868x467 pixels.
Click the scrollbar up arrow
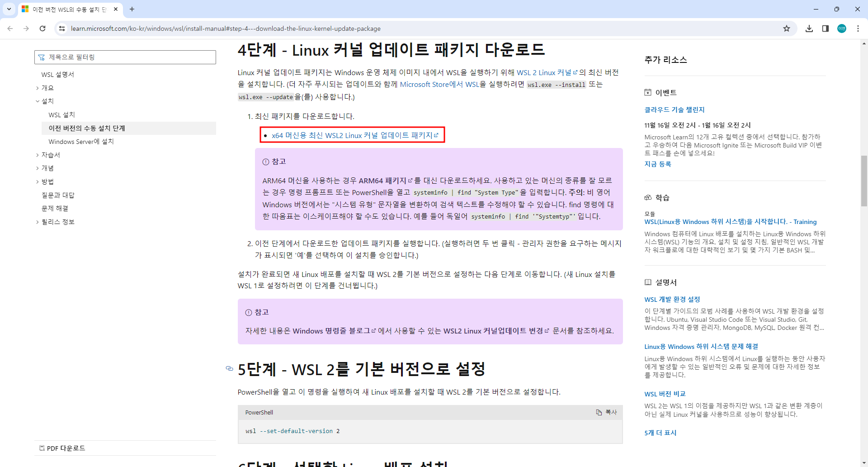pyautogui.click(x=864, y=43)
